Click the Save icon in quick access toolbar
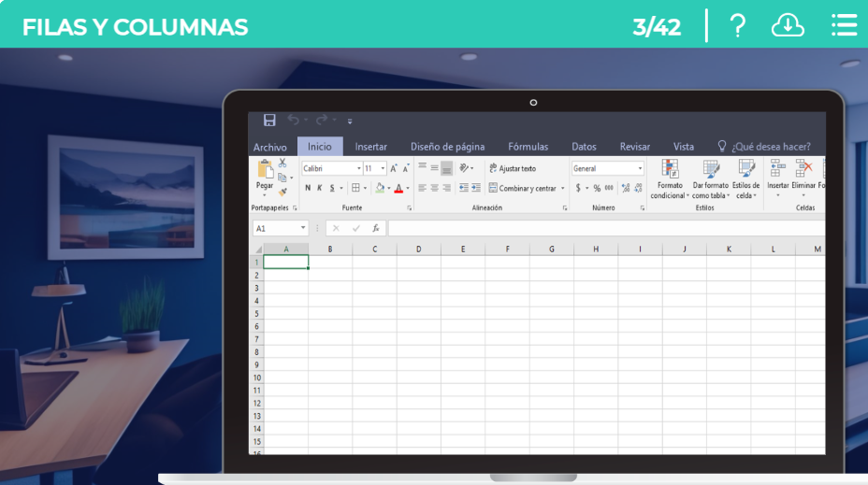The width and height of the screenshot is (868, 485). [x=269, y=121]
